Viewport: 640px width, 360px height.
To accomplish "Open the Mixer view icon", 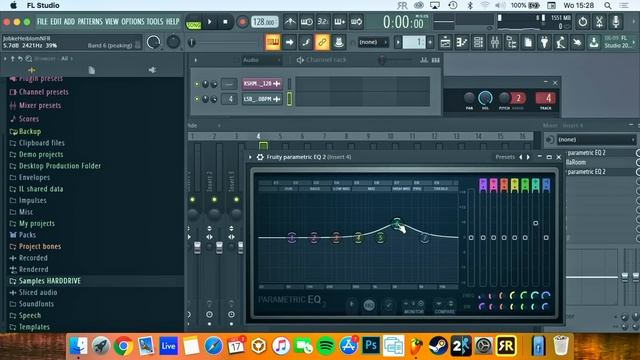I will click(x=495, y=42).
